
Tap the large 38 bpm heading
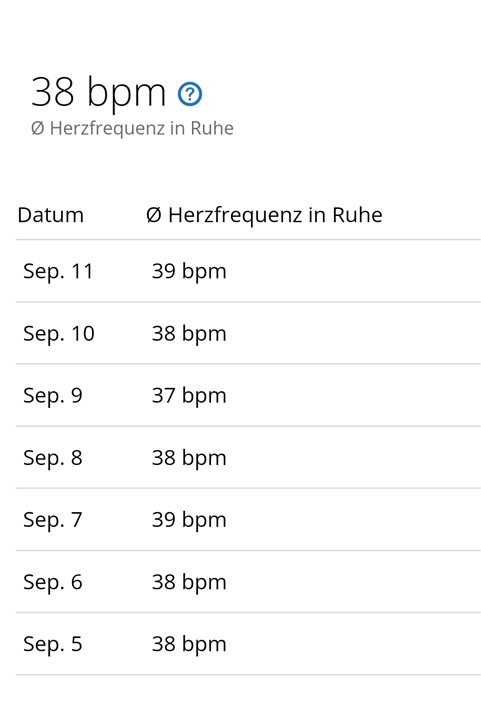pyautogui.click(x=98, y=93)
